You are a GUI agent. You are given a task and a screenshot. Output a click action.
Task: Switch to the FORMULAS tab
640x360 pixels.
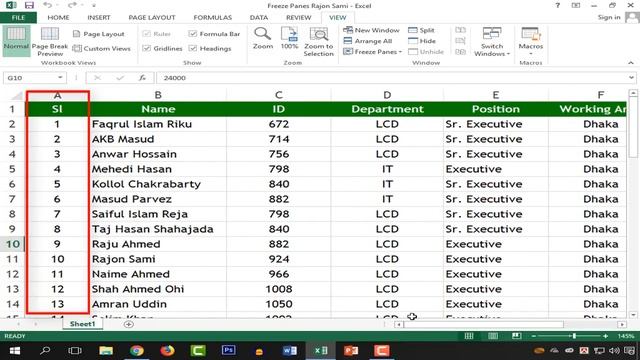(x=213, y=18)
